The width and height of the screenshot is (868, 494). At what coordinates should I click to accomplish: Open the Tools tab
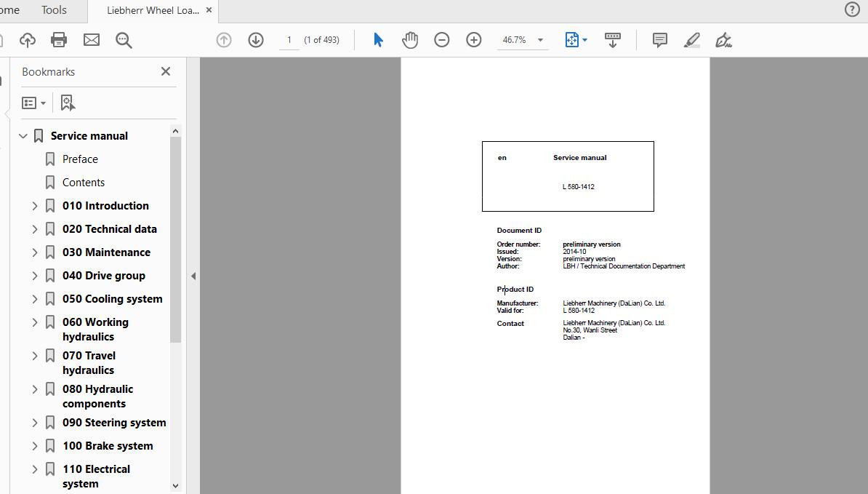point(54,10)
